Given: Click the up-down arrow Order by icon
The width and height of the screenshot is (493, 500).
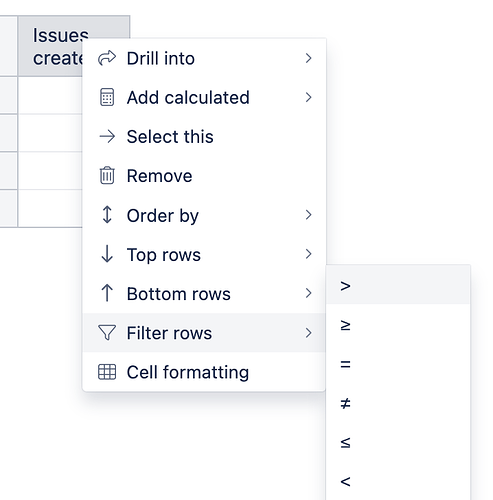Looking at the screenshot, I should coord(107,215).
